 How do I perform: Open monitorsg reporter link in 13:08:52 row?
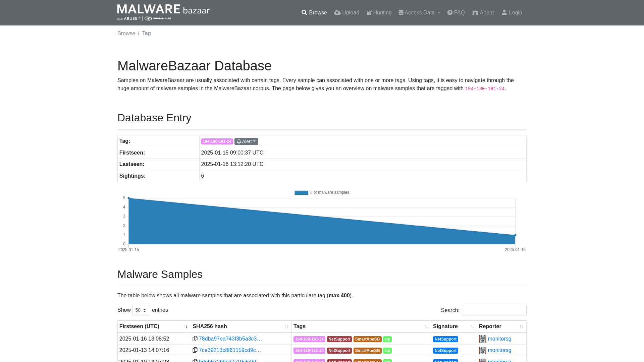click(499, 339)
